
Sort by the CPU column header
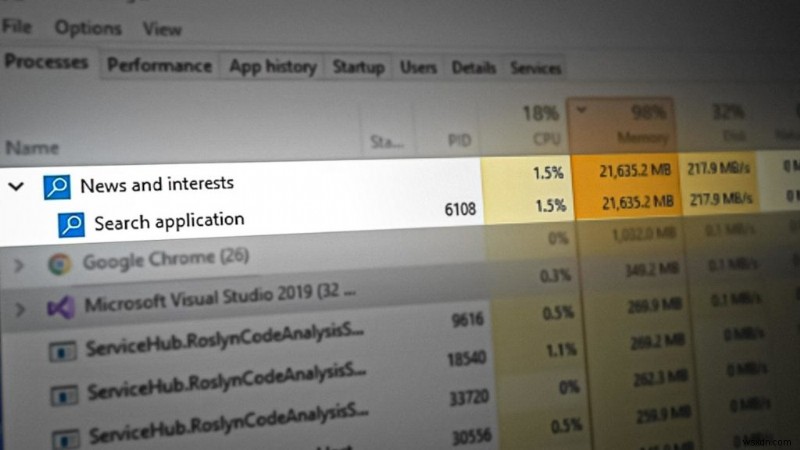[547, 139]
